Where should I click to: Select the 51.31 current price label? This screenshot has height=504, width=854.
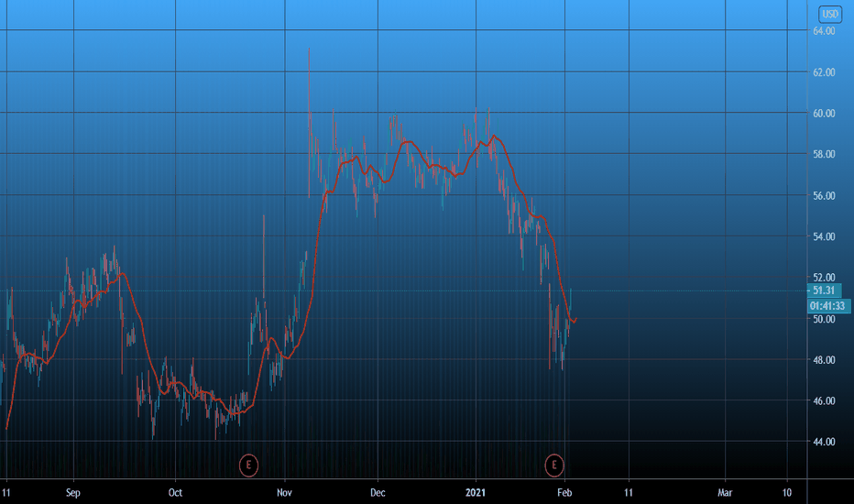point(824,290)
